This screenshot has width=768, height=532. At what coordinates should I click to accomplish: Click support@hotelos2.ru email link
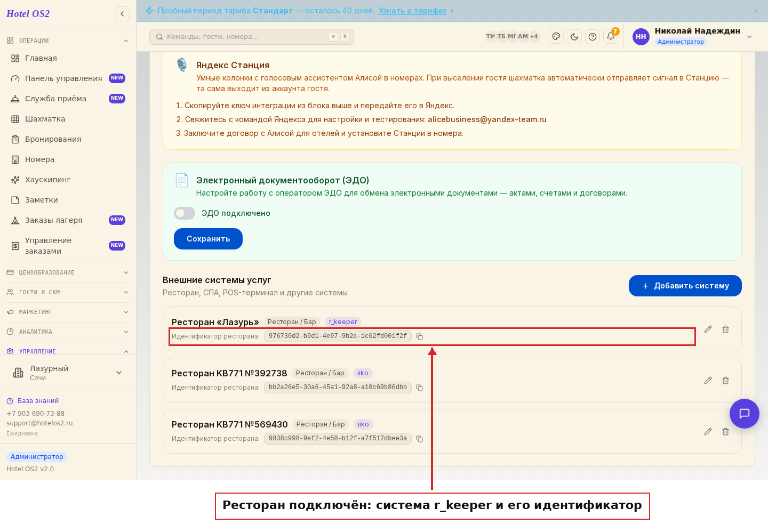[39, 423]
